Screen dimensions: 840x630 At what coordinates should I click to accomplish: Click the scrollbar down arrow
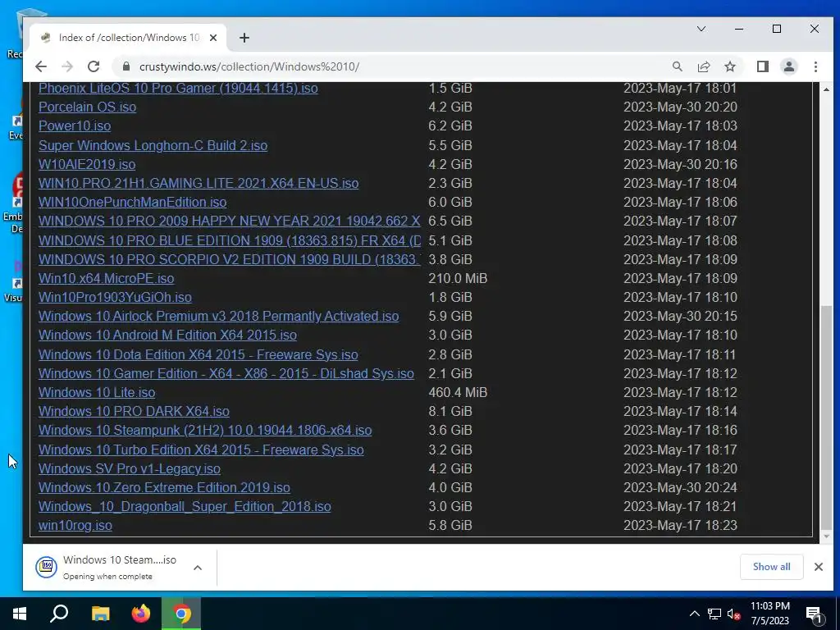tap(825, 536)
